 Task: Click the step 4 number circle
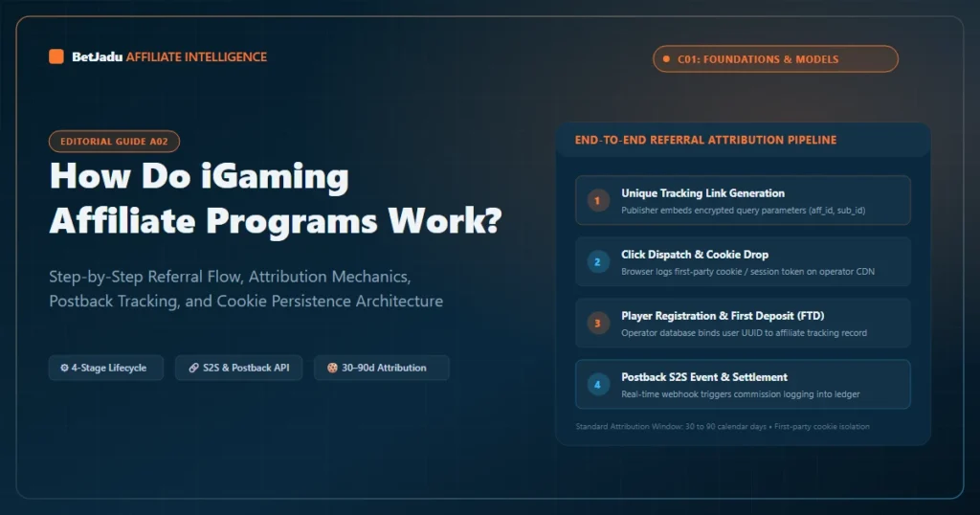pos(597,385)
